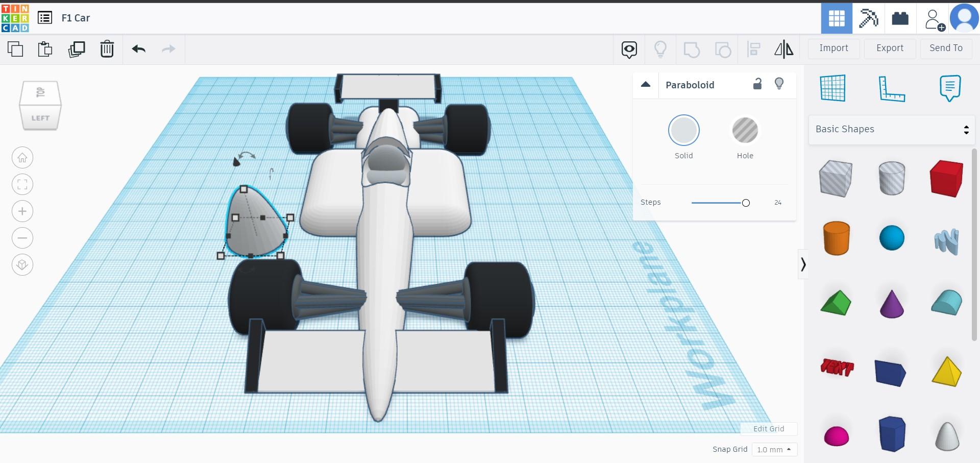Pick the dark blue Wedge shape
Screen dimensions: 980x463
(890, 373)
